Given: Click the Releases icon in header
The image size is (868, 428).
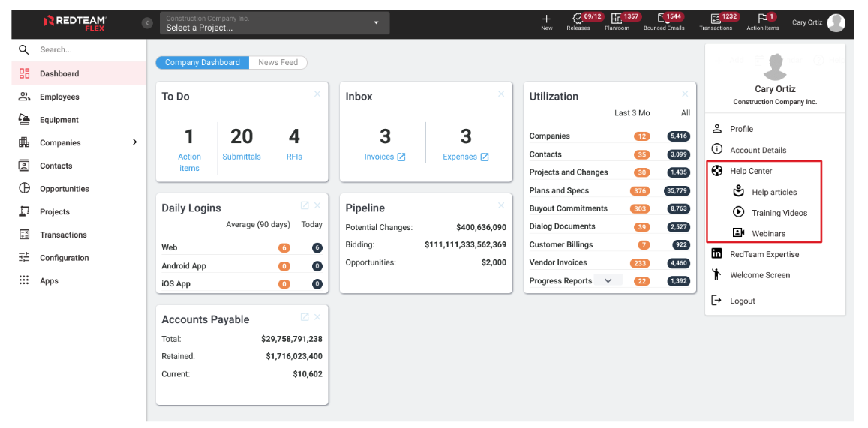Looking at the screenshot, I should tap(578, 19).
